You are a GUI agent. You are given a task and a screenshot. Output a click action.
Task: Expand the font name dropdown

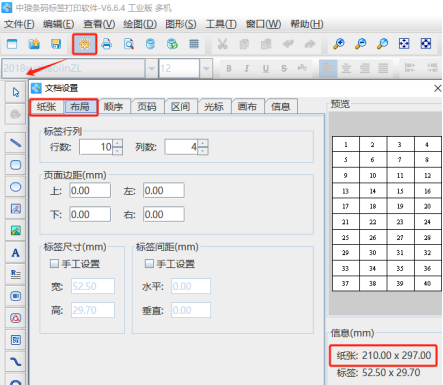151,69
